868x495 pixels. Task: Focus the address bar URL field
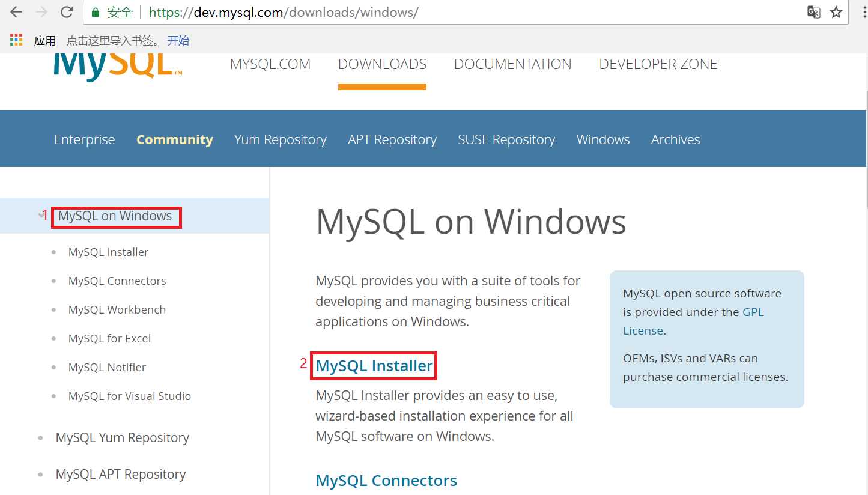click(466, 12)
